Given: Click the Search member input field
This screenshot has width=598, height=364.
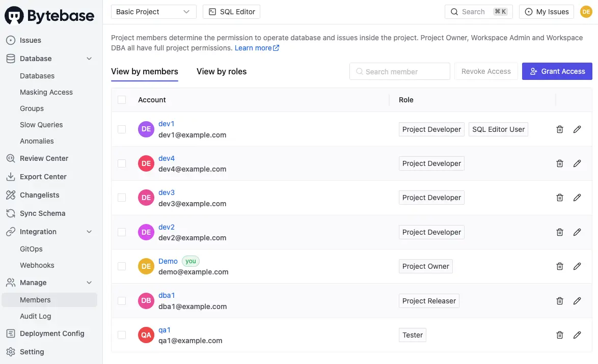Looking at the screenshot, I should [x=400, y=72].
